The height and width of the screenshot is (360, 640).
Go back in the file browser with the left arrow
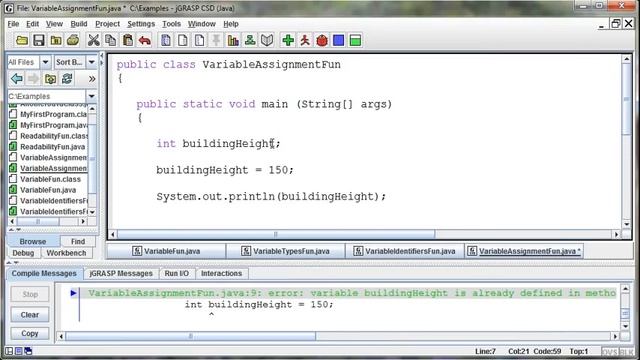click(x=17, y=78)
